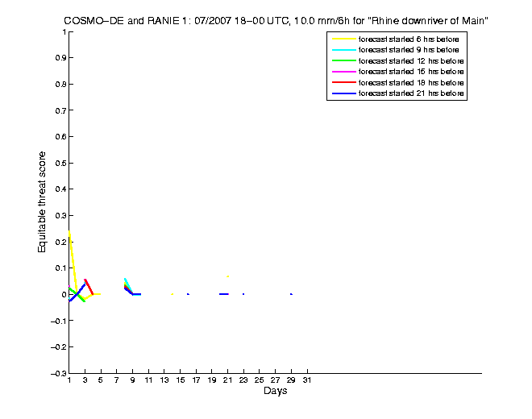Click x-axis day label "9"
This screenshot has width=532, height=419.
tap(133, 380)
